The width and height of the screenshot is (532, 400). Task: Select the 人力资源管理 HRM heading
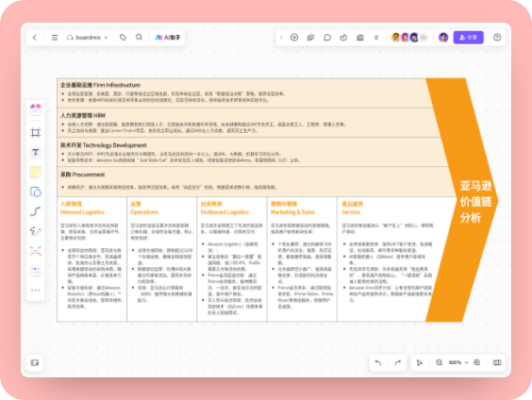coord(83,115)
